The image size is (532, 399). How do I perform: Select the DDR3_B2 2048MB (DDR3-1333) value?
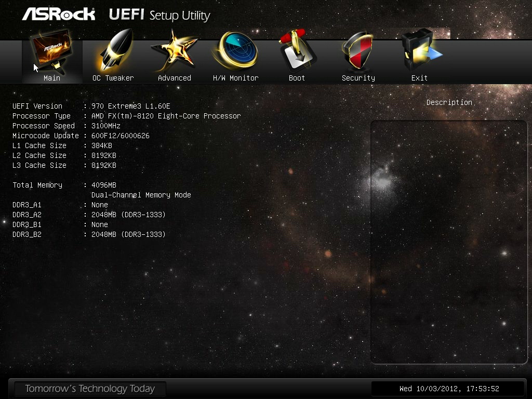click(x=129, y=234)
